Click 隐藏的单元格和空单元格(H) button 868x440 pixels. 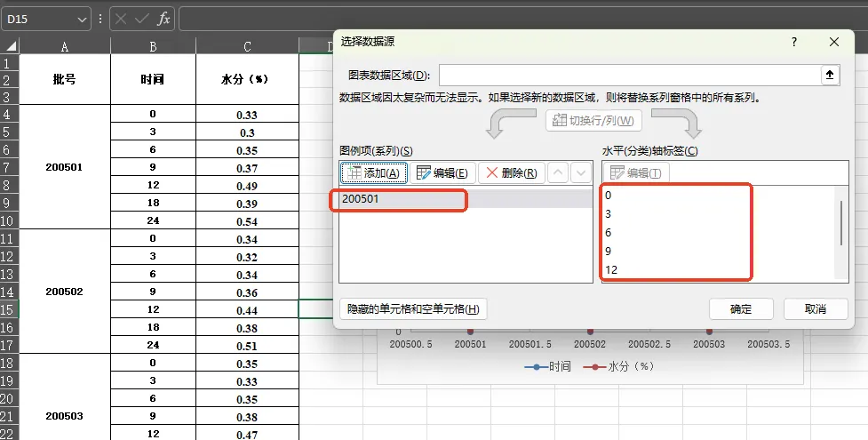tap(413, 308)
